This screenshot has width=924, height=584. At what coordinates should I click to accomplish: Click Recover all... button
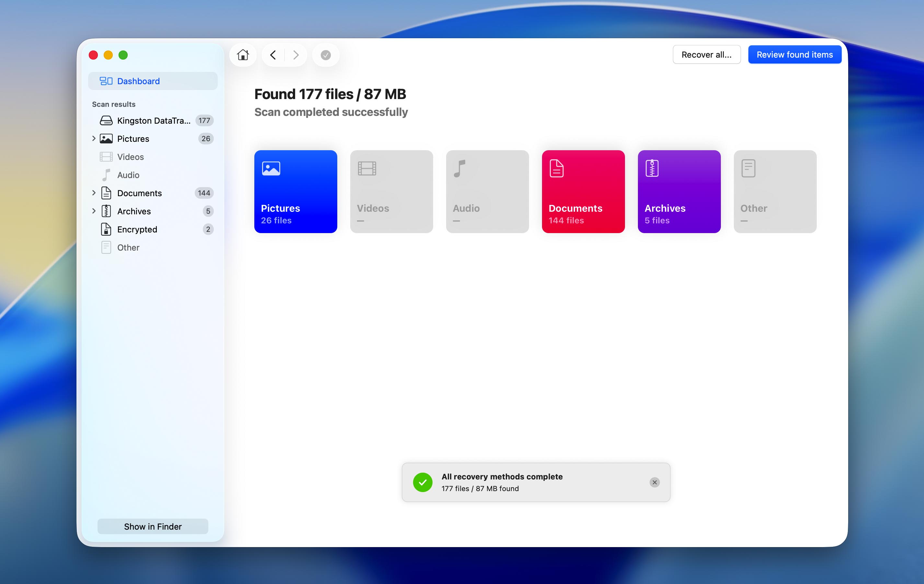(x=706, y=54)
